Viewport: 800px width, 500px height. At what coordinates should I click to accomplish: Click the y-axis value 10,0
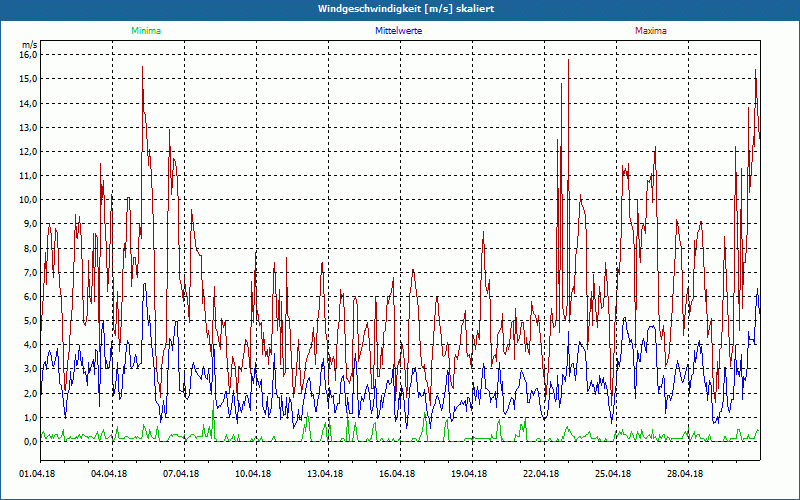point(29,199)
